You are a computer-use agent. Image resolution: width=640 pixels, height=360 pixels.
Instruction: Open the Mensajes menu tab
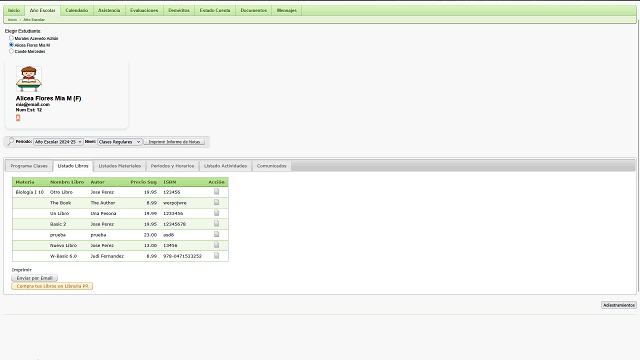pyautogui.click(x=287, y=10)
